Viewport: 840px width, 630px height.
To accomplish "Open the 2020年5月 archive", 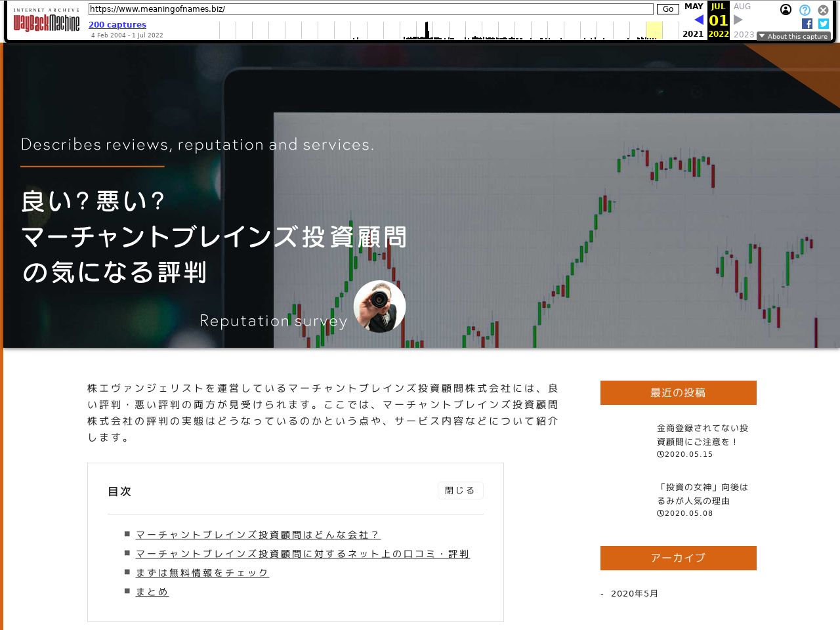I will tap(634, 594).
